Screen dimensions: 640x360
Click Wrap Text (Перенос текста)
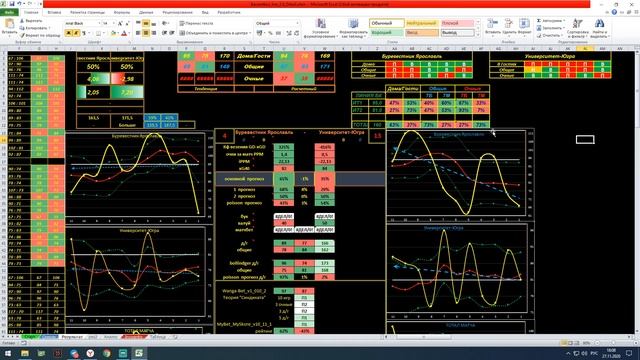(196, 24)
